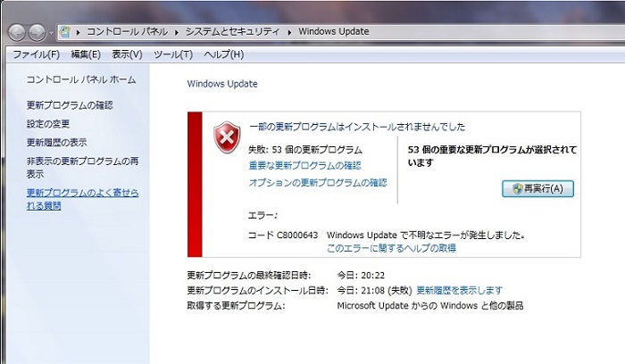This screenshot has width=625, height=364.
Task: Open the 表示(V) menu
Action: pos(127,54)
